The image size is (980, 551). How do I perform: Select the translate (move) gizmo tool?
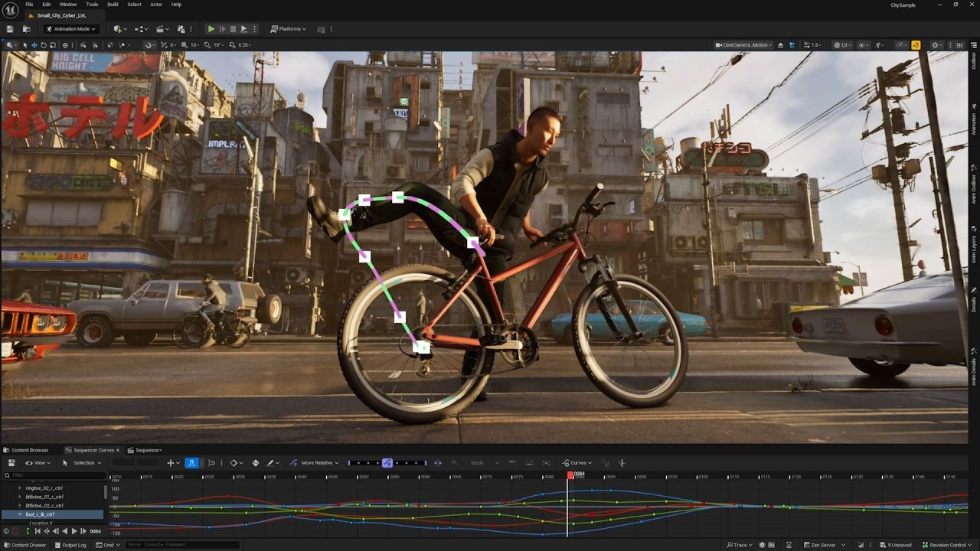click(34, 45)
